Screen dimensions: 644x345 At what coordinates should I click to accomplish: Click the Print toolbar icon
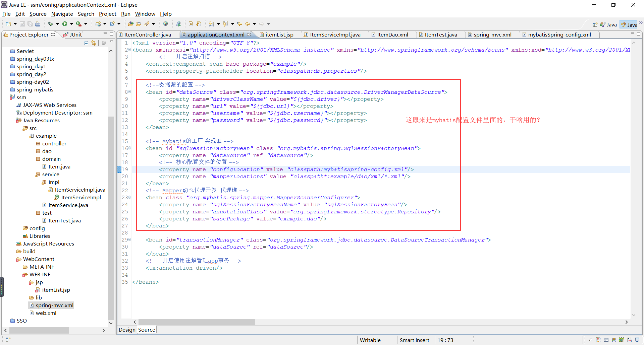(x=38, y=24)
